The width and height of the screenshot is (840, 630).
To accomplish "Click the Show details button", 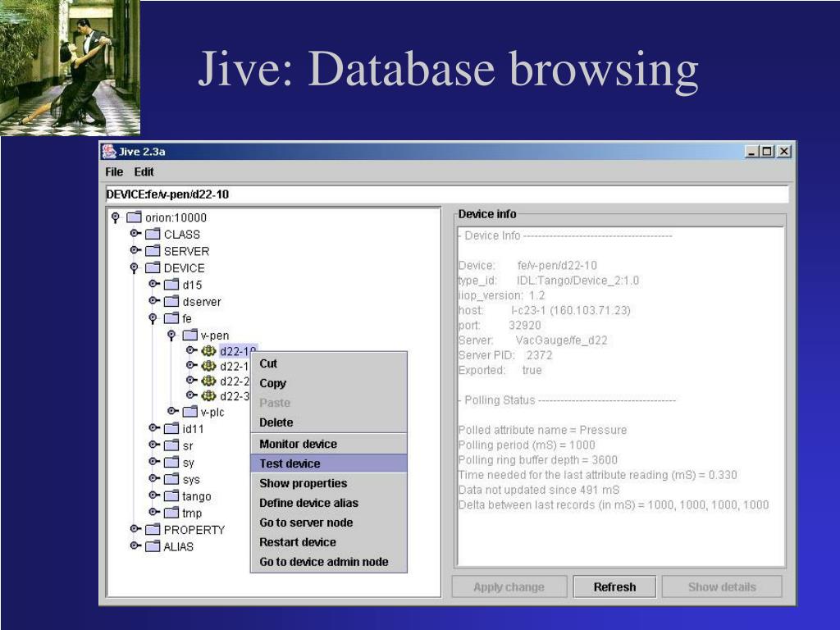I will click(x=722, y=587).
